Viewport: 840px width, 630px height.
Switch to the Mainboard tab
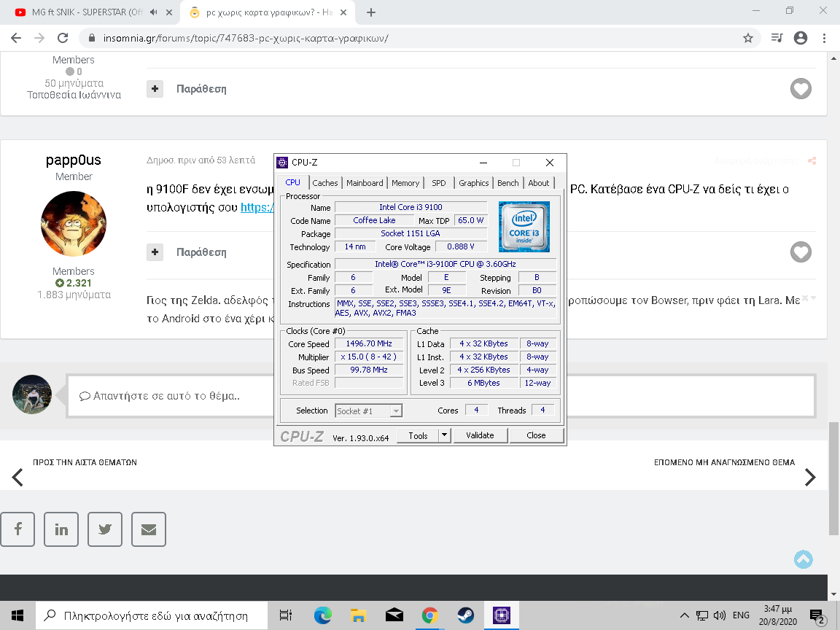(x=365, y=183)
